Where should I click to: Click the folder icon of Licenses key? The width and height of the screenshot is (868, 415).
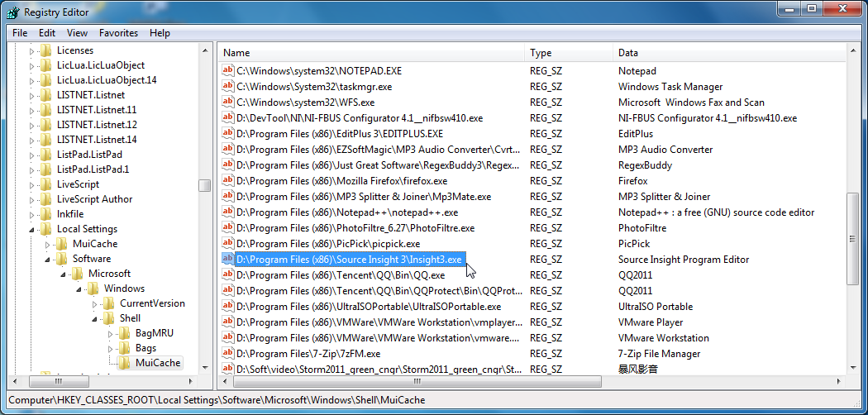pyautogui.click(x=46, y=50)
